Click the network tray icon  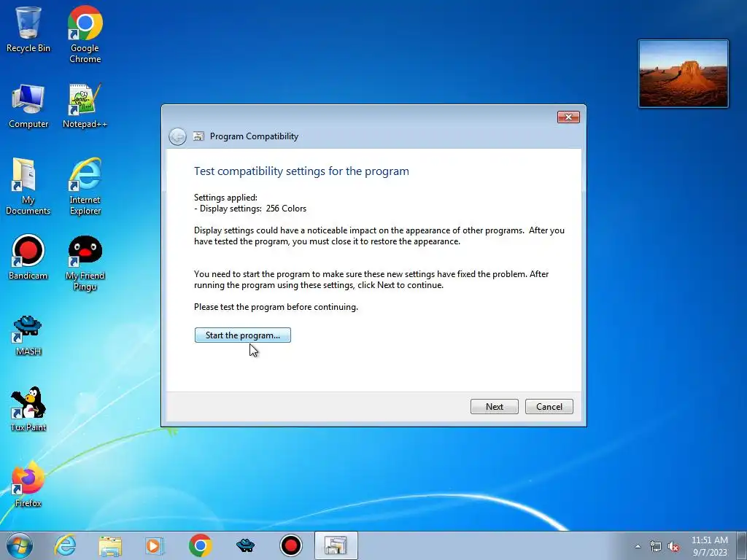coord(656,546)
